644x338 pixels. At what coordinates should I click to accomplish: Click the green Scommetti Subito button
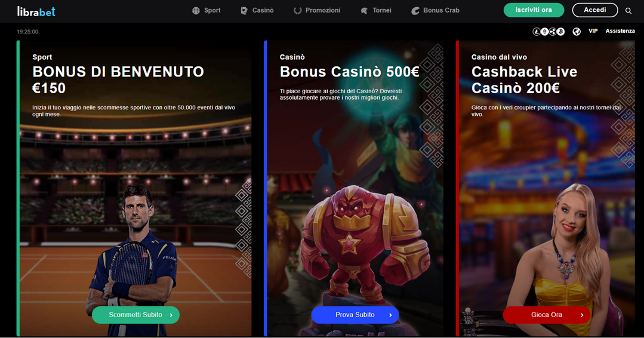135,315
